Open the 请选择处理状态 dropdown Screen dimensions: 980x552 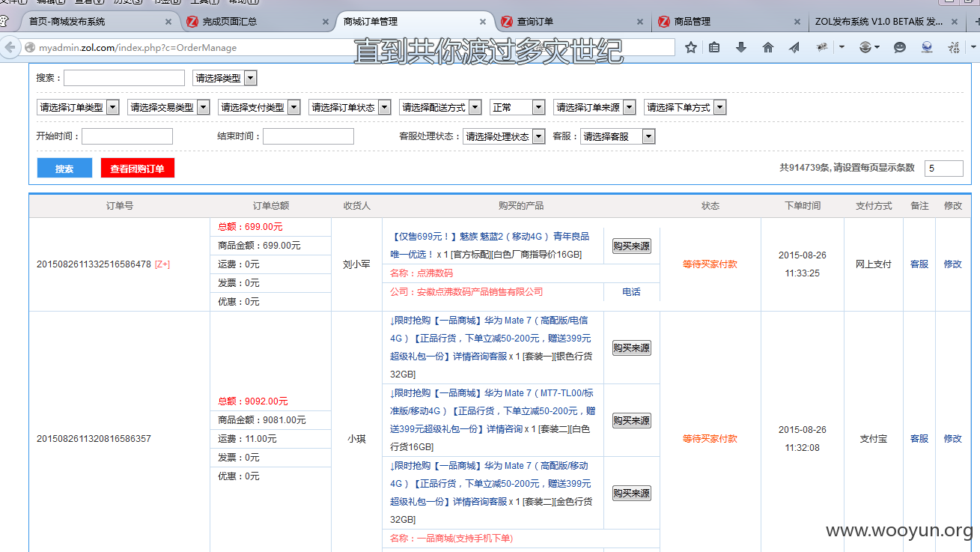point(504,136)
